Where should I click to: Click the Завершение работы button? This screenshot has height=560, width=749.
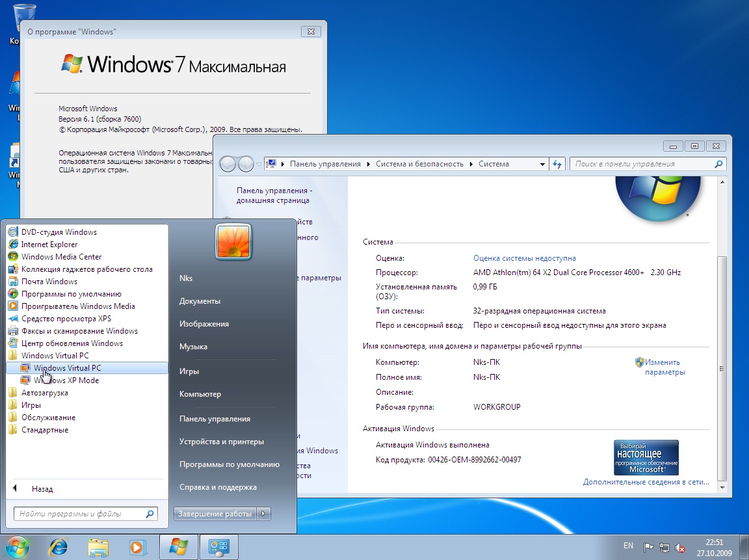[215, 514]
